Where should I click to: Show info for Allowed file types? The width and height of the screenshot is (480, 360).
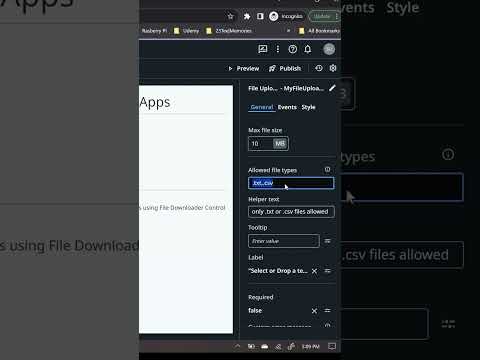[327, 170]
